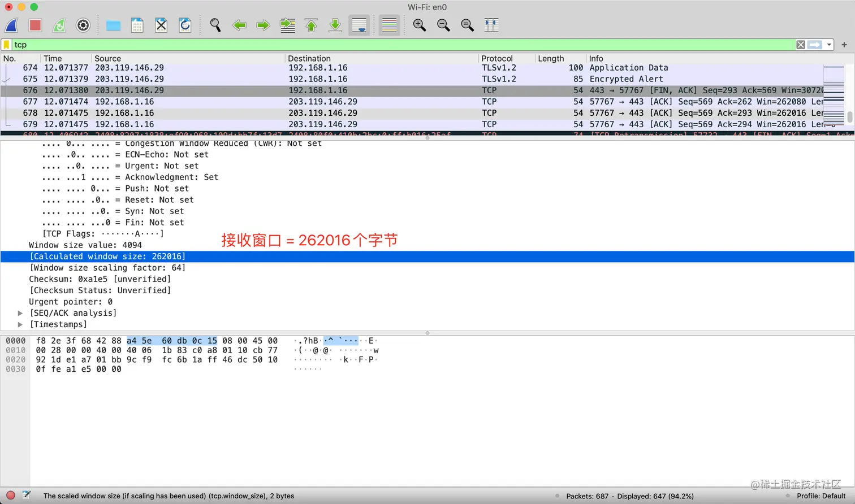Viewport: 855px width, 504px height.
Task: Toggle packet colorizing rules
Action: click(x=389, y=25)
